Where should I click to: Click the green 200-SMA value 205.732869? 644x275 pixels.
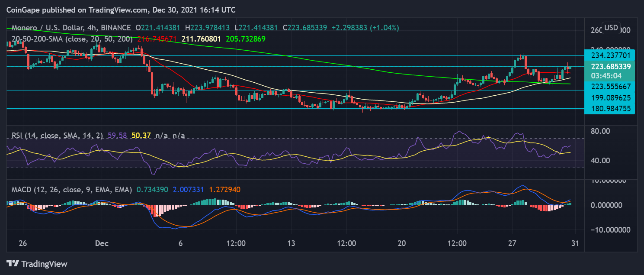coord(245,39)
